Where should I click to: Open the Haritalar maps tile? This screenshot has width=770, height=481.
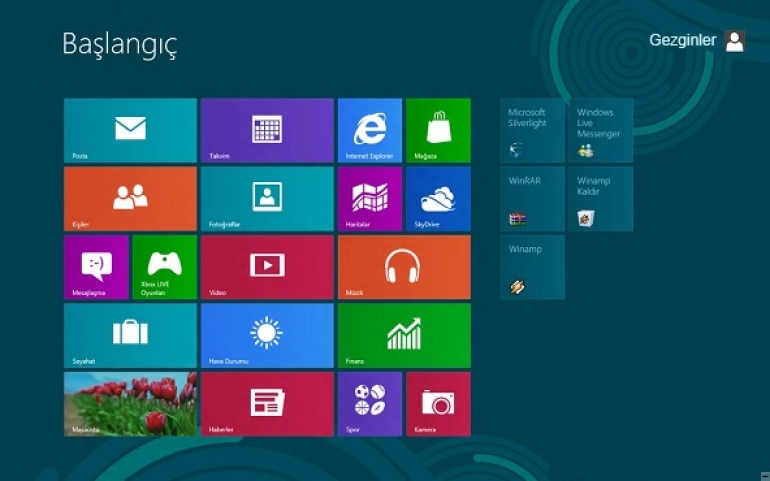point(370,198)
